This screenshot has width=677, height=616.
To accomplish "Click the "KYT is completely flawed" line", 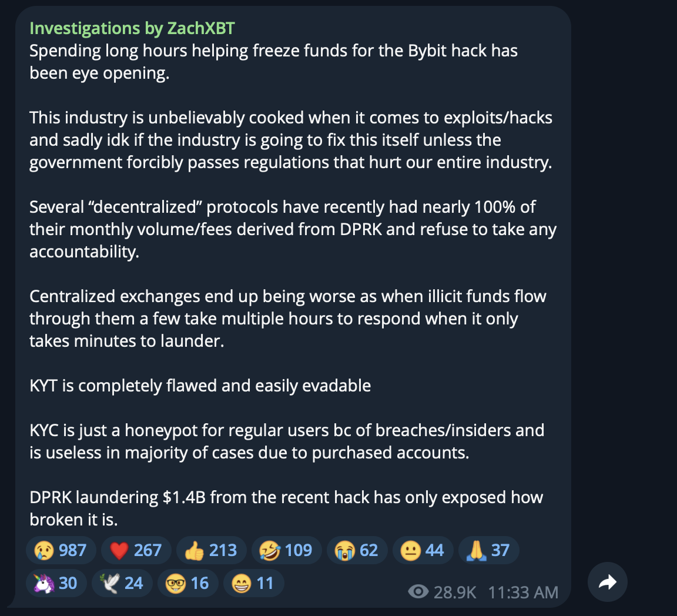I will click(x=200, y=386).
